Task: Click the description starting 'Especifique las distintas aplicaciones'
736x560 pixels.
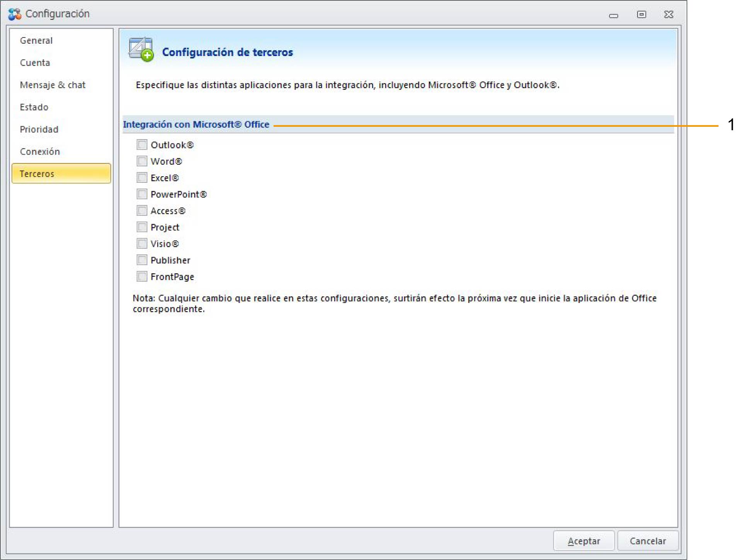Action: click(x=347, y=85)
